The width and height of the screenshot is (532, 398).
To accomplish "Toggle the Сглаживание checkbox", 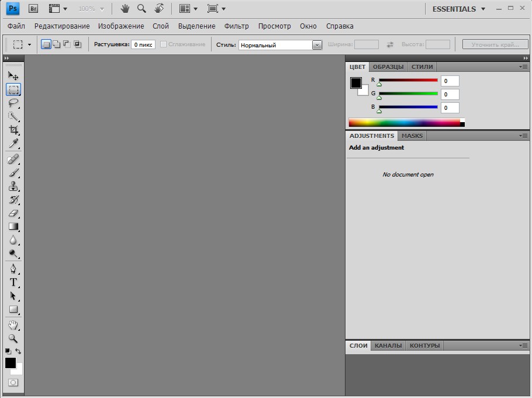I will tap(163, 44).
